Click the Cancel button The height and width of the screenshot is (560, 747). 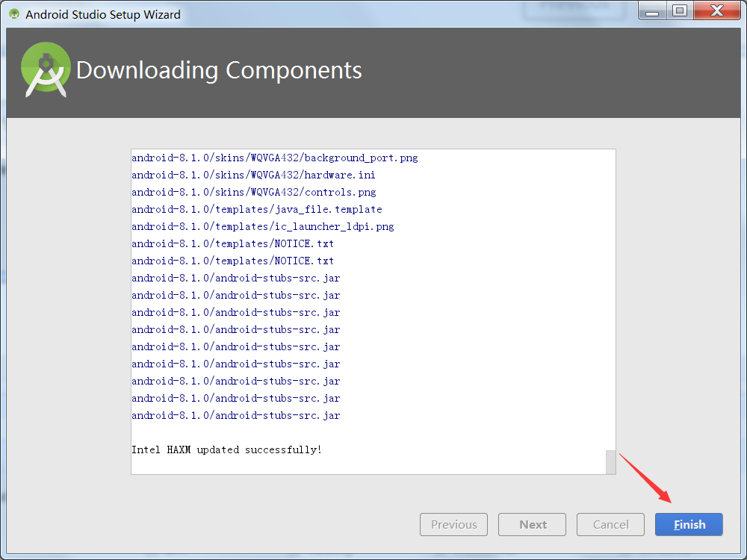610,524
